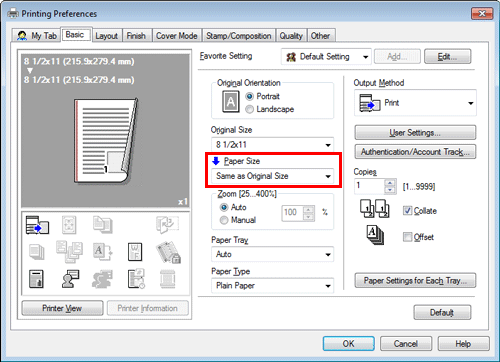The height and width of the screenshot is (362, 500).
Task: Click the user icon on My Tab
Action: coord(22,36)
